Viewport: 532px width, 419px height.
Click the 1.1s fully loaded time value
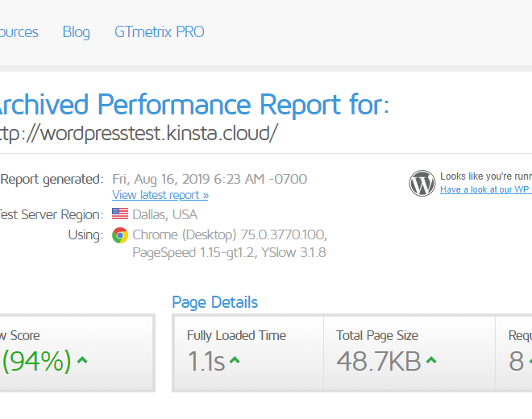click(x=206, y=361)
